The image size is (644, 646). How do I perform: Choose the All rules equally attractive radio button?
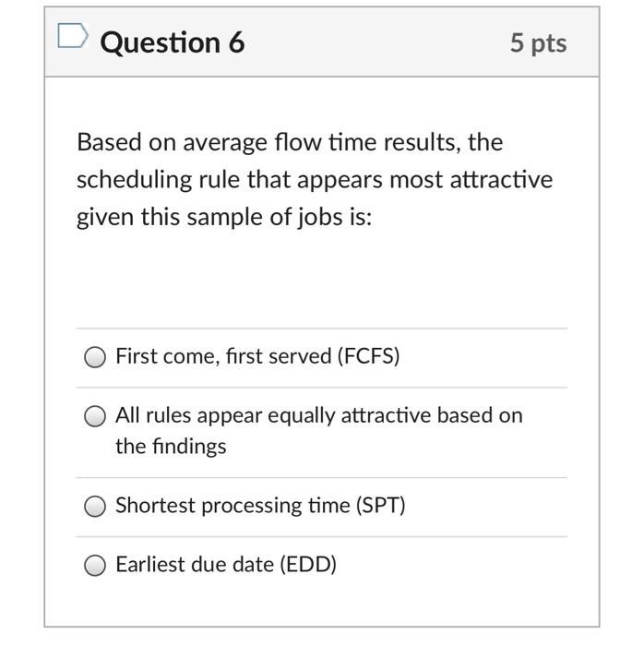point(95,417)
